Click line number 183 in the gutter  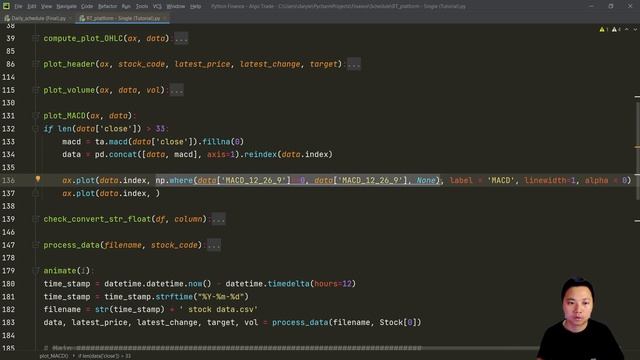pyautogui.click(x=10, y=322)
